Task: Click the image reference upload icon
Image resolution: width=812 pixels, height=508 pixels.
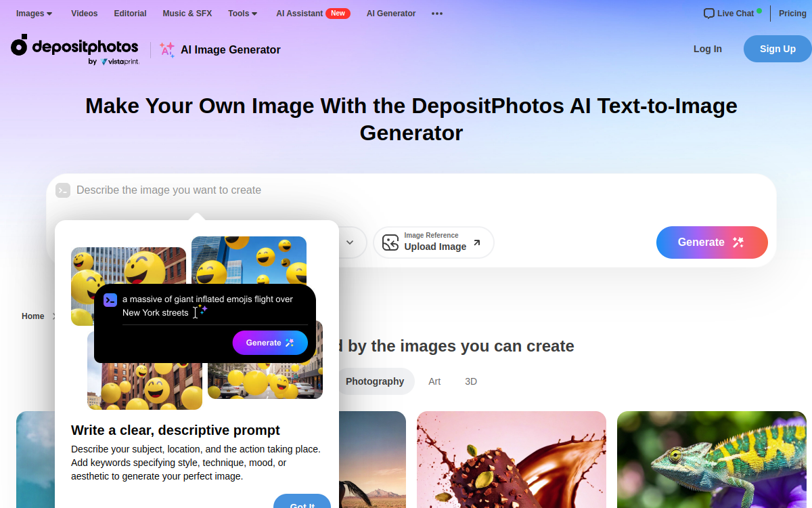Action: click(390, 242)
